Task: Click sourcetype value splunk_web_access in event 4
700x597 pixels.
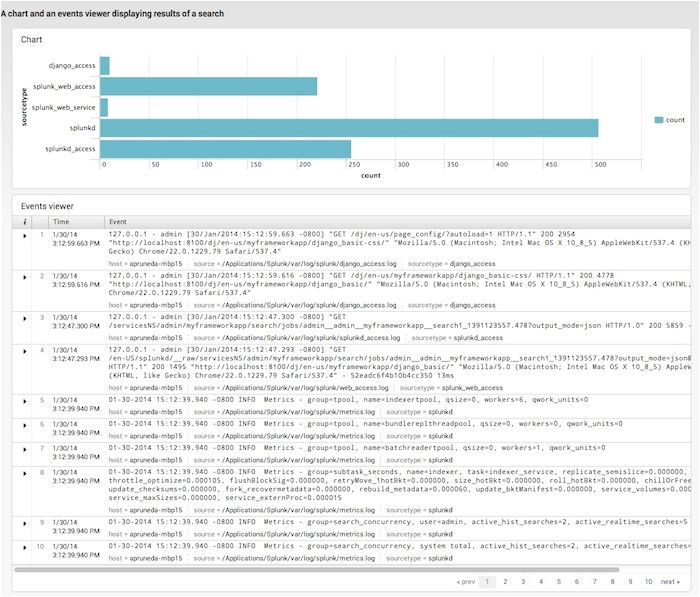Action: coord(472,388)
